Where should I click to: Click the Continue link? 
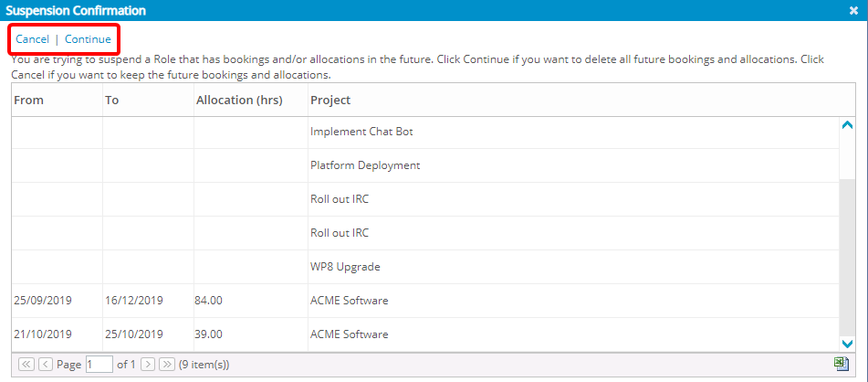88,39
